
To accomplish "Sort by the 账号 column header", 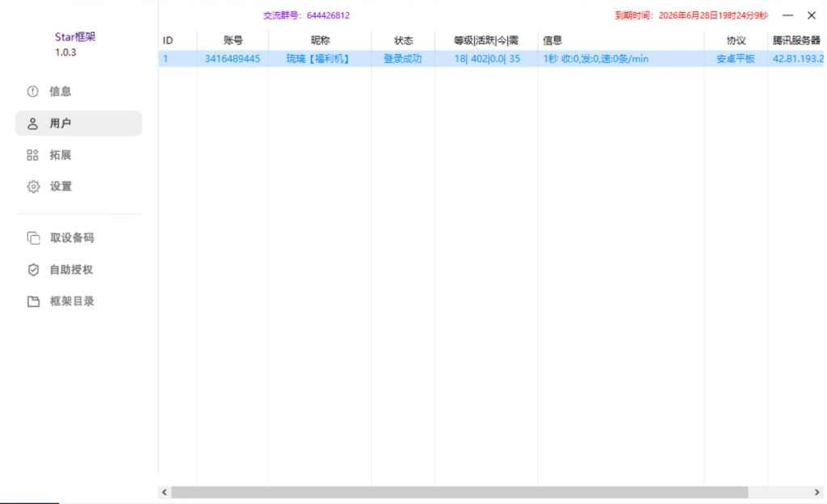I will 233,40.
